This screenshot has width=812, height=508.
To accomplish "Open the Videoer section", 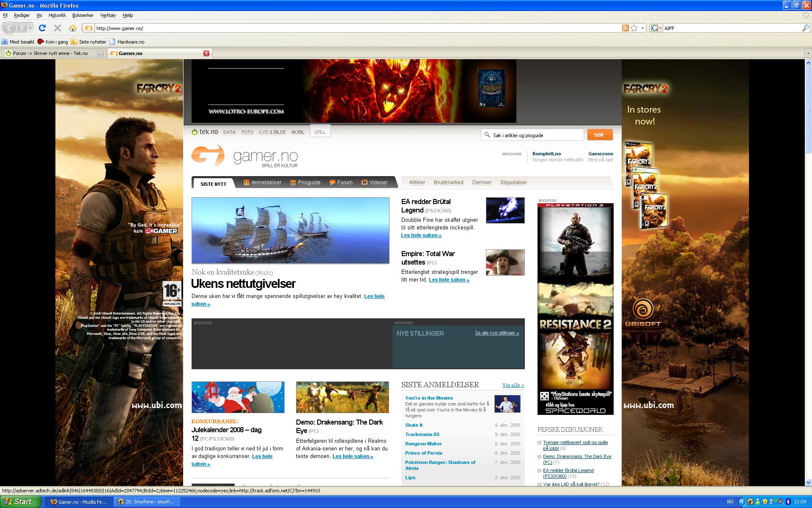I will [x=374, y=182].
